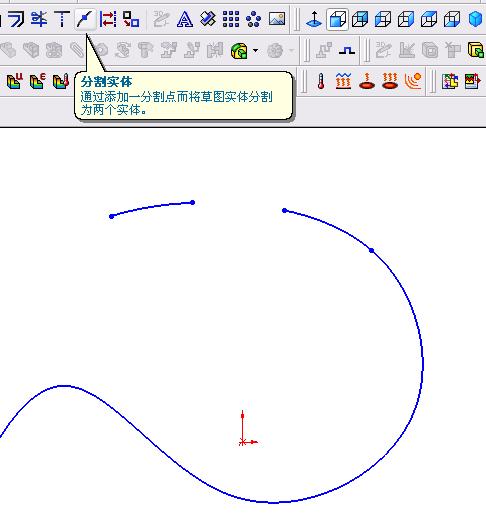Click the Split Entities (分割实体) tool

pos(85,19)
